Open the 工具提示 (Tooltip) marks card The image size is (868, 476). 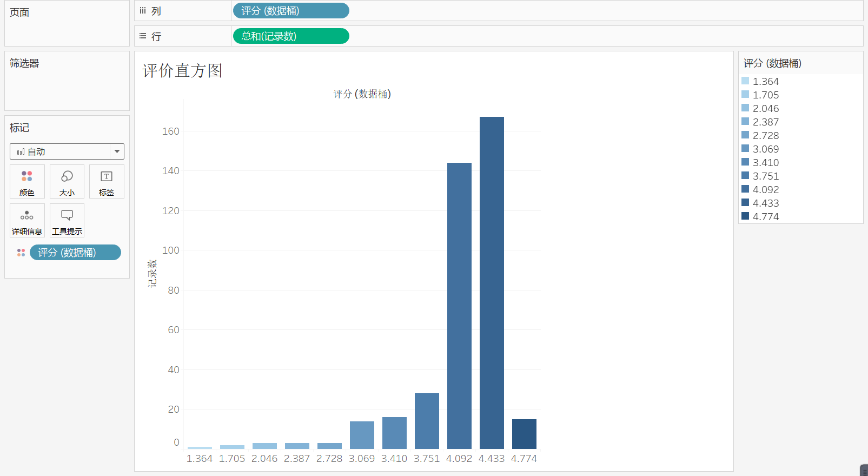tap(67, 221)
